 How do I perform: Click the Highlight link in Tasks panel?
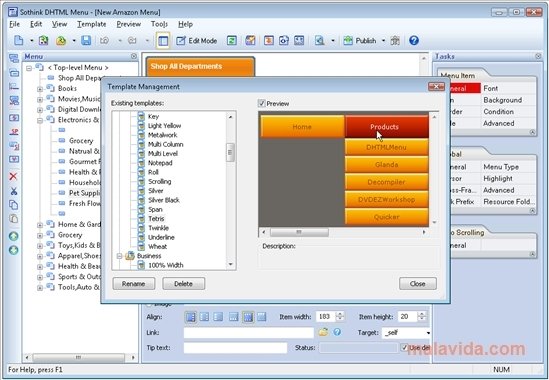tap(498, 179)
